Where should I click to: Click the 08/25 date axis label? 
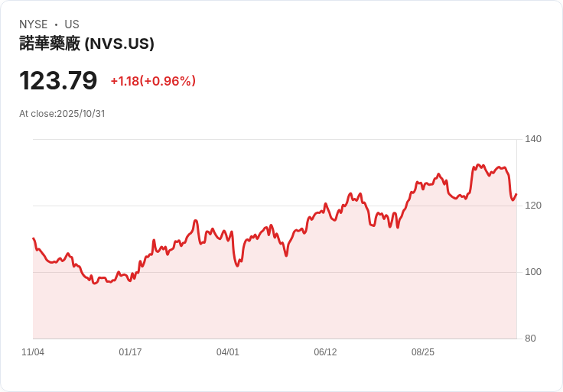422,352
